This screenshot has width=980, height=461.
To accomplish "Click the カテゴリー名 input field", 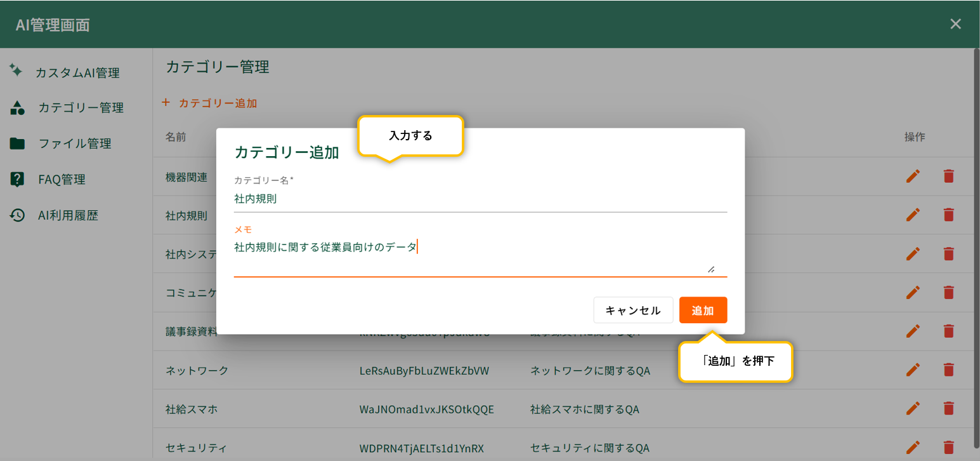I will coord(480,199).
